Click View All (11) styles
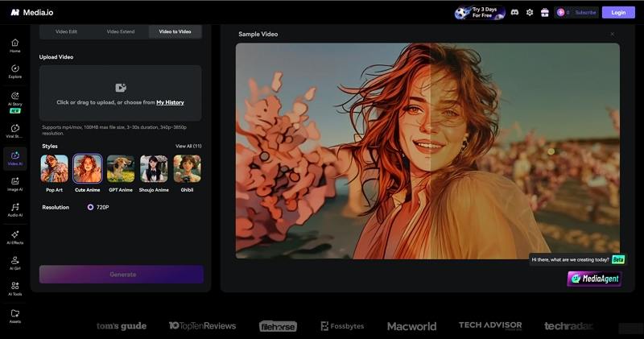Screen dimensions: 644x339 tap(188, 146)
